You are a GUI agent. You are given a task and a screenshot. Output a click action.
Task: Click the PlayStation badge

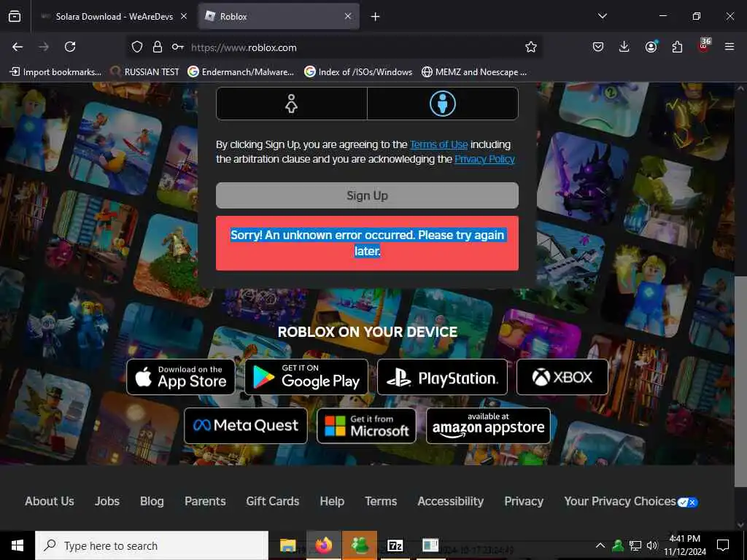click(442, 377)
